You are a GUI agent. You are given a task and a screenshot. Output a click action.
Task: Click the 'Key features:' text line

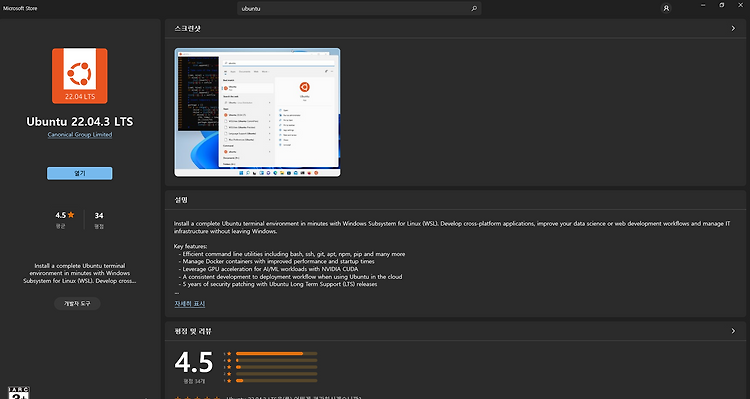pyautogui.click(x=190, y=246)
